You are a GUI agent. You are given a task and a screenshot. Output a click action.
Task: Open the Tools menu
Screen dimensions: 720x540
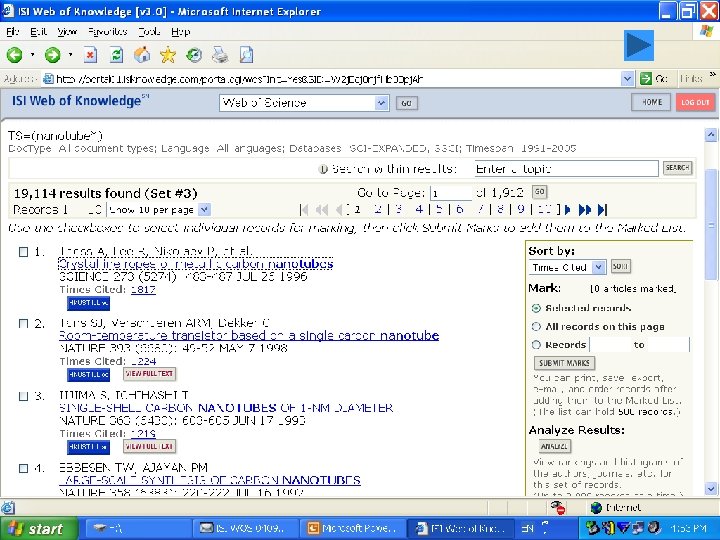[149, 32]
